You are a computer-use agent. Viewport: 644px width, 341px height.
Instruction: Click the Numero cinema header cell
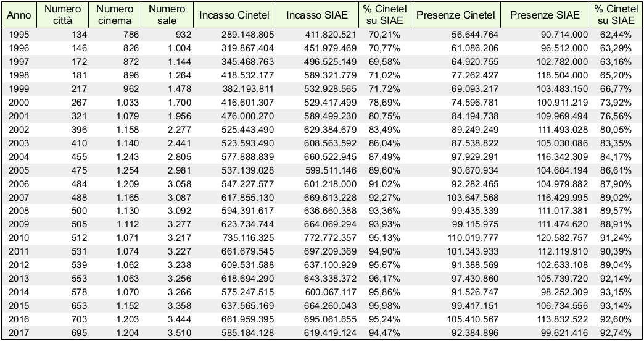pos(115,15)
